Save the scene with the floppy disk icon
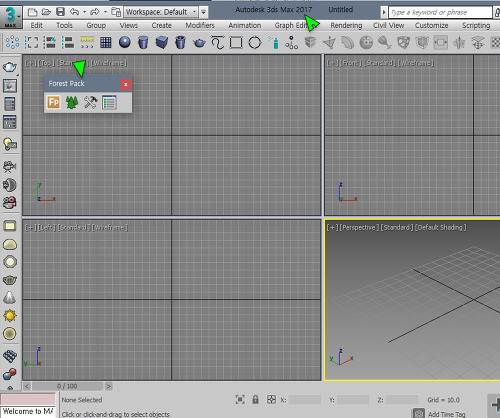Image resolution: width=500 pixels, height=418 pixels. click(60, 12)
